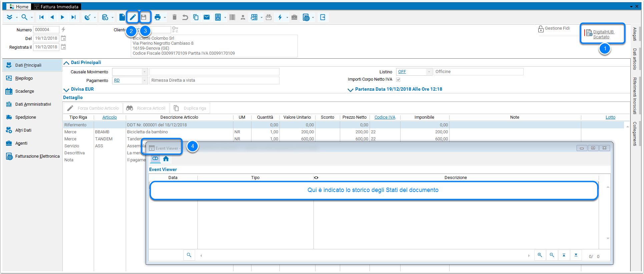The width and height of the screenshot is (644, 274).
Task: Open the Listino OFF dropdown
Action: click(429, 72)
